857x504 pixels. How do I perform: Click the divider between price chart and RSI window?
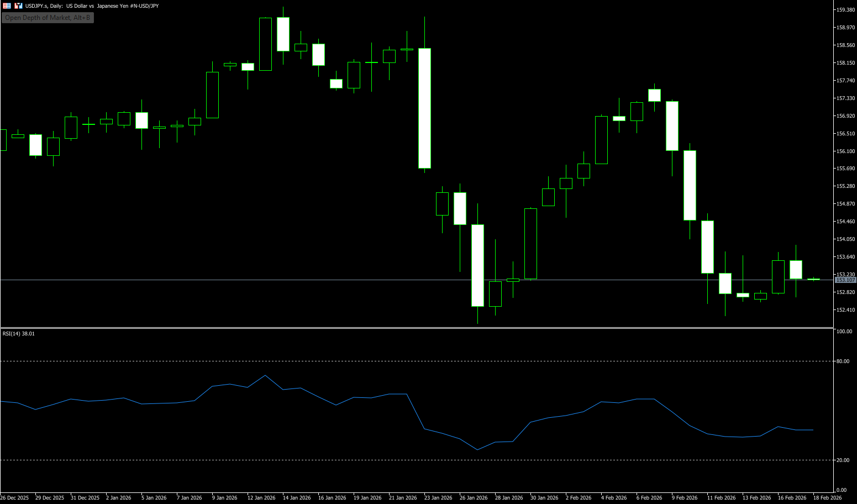tap(414, 328)
